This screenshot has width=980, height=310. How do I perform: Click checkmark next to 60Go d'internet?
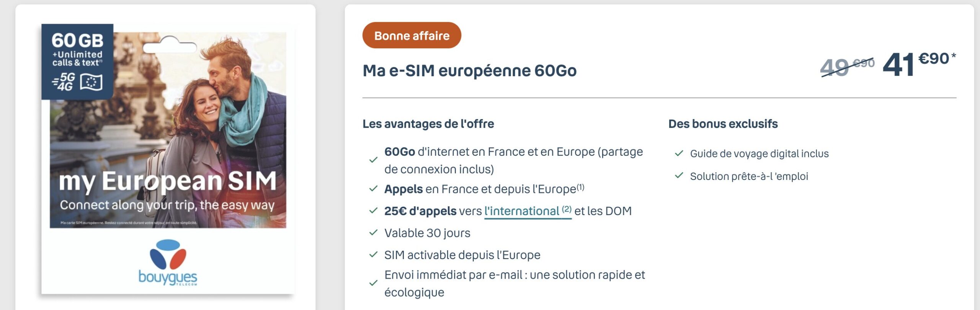tap(373, 160)
